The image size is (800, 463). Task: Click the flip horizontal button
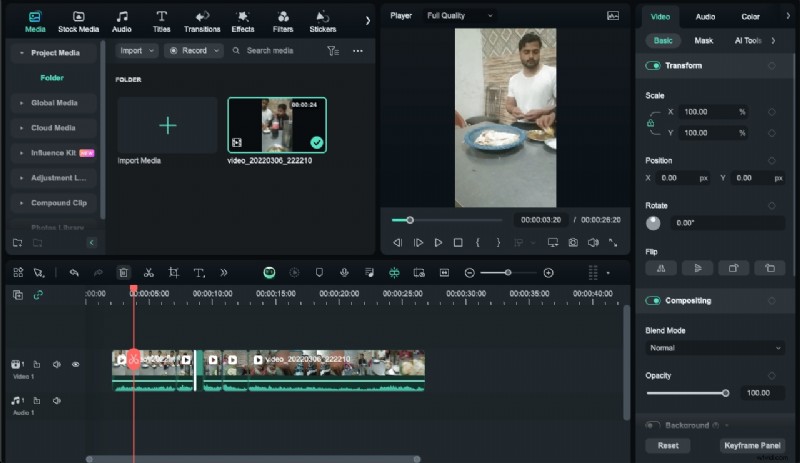coord(661,268)
